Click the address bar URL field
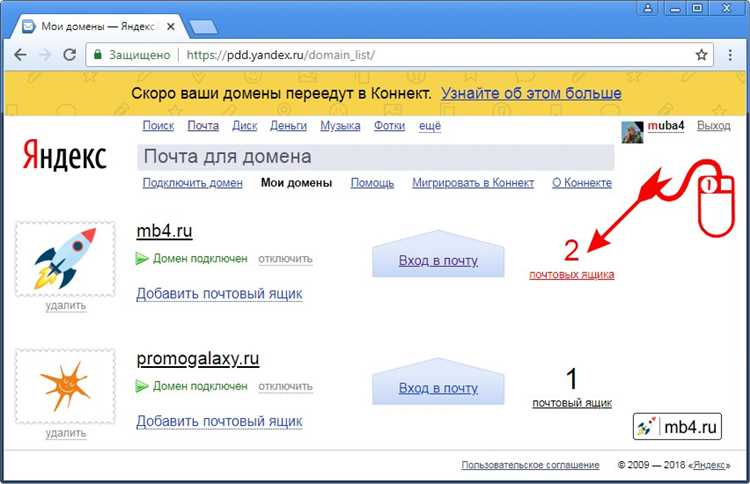The height and width of the screenshot is (484, 750). point(400,55)
